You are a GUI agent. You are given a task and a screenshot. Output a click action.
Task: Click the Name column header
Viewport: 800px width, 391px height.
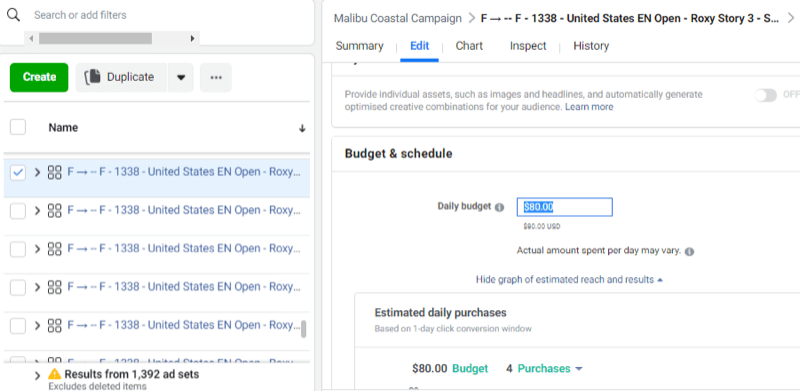pyautogui.click(x=63, y=128)
